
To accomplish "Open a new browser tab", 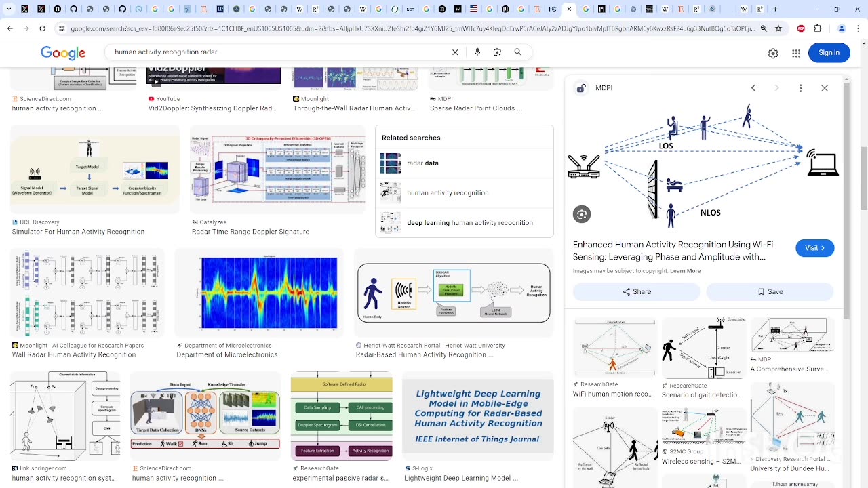I will pos(774,9).
